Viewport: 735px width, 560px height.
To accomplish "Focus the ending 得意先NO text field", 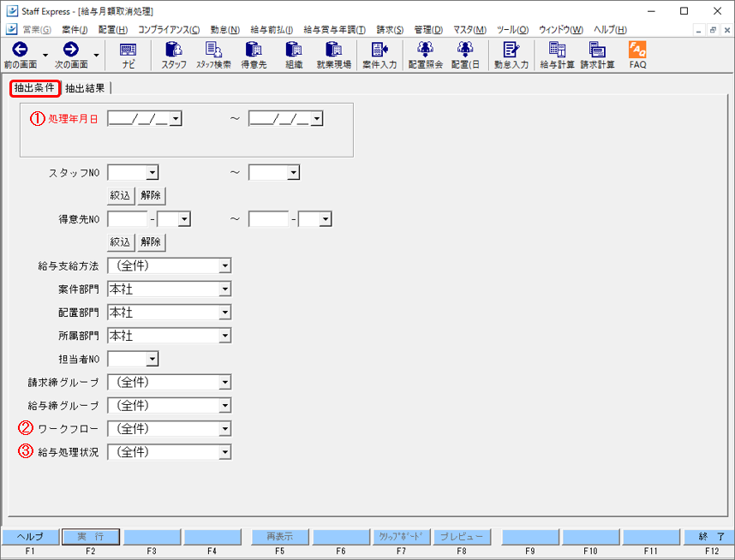I will (269, 219).
